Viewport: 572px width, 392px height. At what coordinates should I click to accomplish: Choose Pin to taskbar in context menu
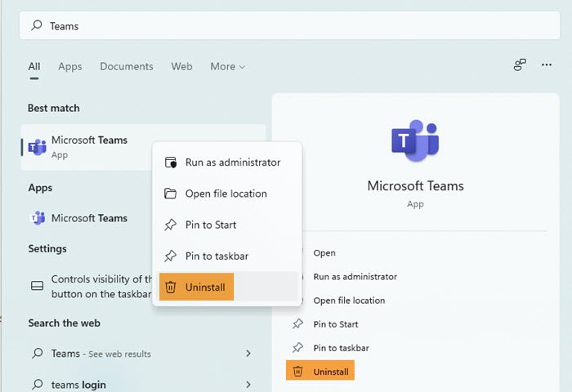[x=229, y=256]
